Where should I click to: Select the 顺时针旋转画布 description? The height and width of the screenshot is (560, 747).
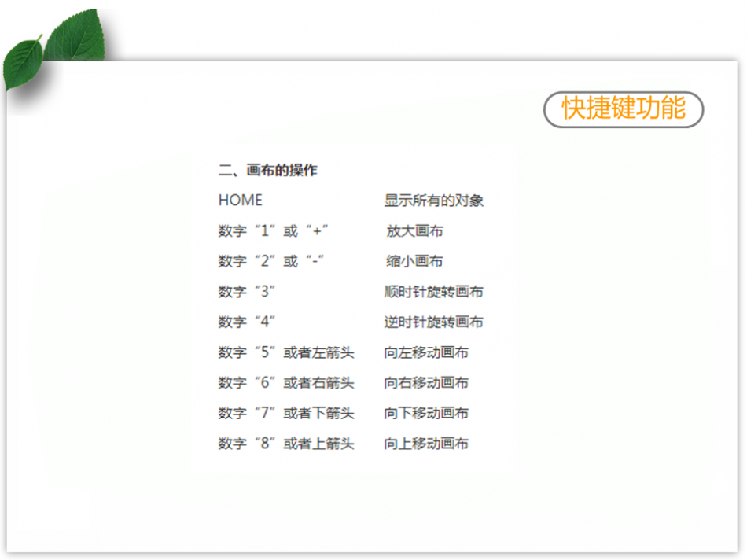pyautogui.click(x=433, y=292)
